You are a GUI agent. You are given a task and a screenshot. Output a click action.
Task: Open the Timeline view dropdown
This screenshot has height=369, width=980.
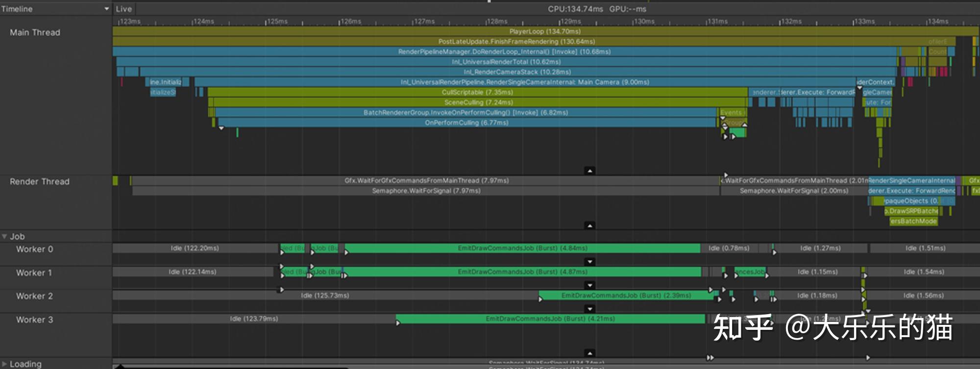[x=56, y=9]
